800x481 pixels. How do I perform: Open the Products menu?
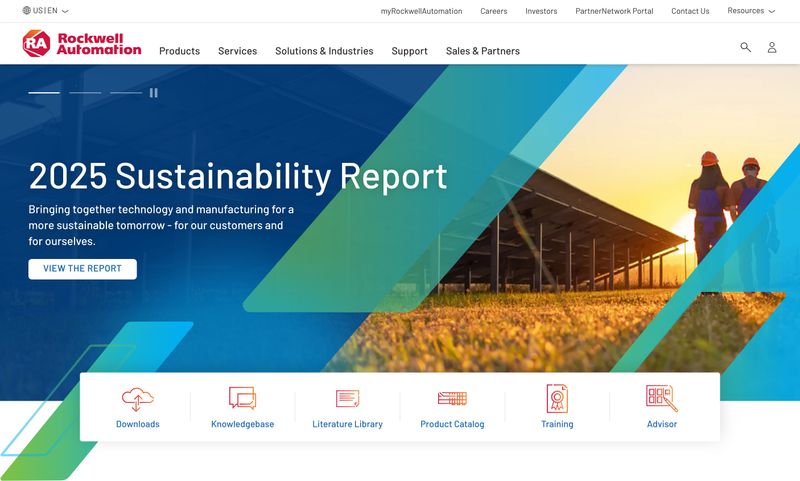pyautogui.click(x=180, y=51)
